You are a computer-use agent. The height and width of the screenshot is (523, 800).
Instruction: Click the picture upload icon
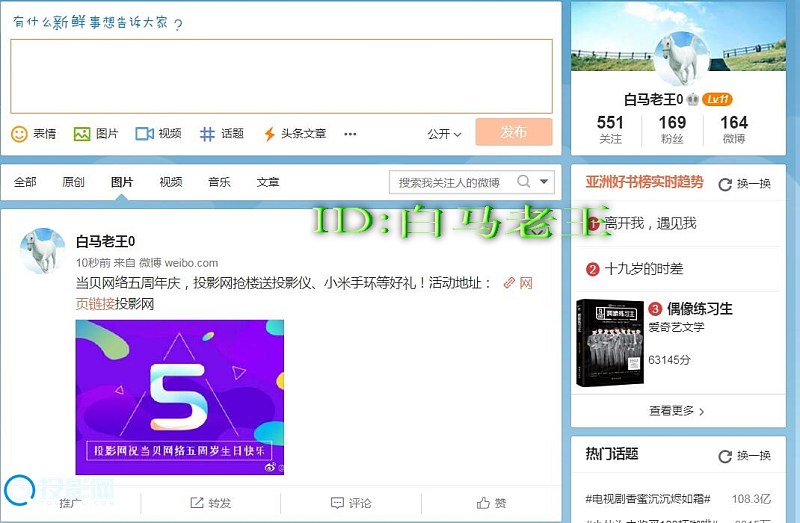click(x=82, y=134)
